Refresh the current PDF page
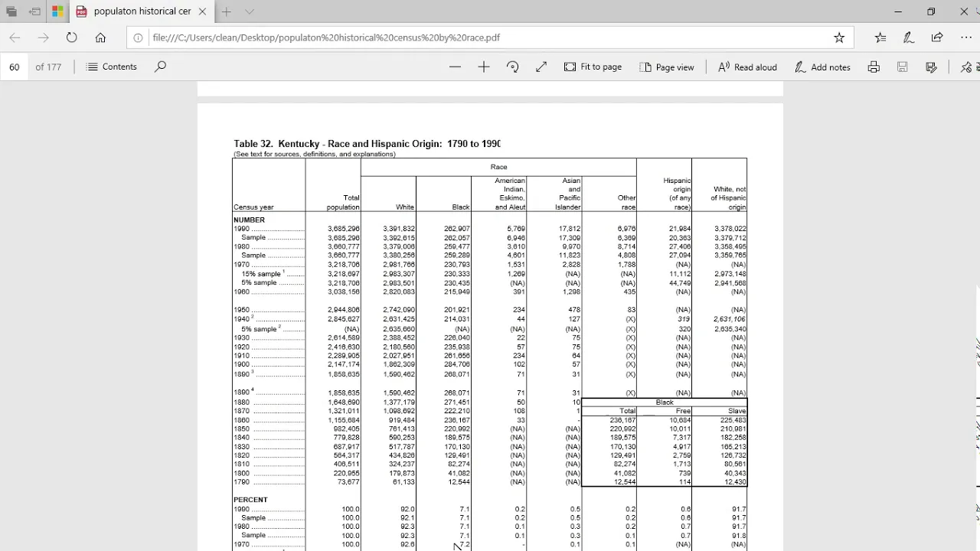This screenshot has width=980, height=551. coord(72,37)
